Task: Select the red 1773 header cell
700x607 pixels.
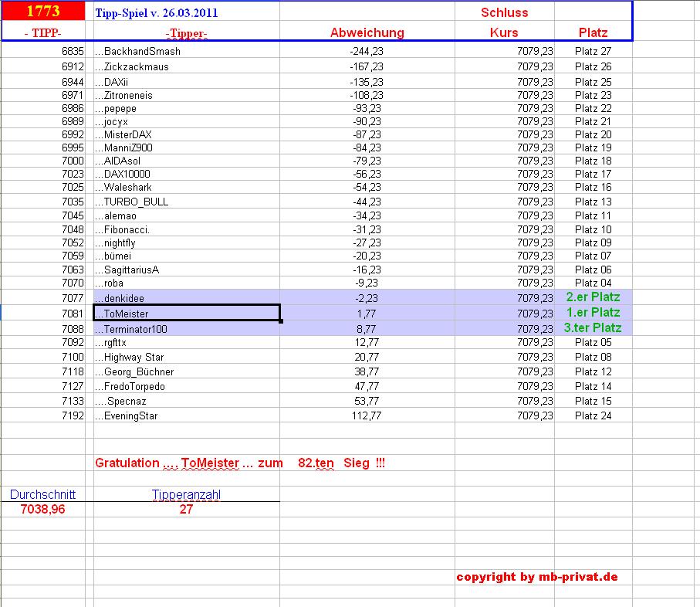Action: coord(43,11)
